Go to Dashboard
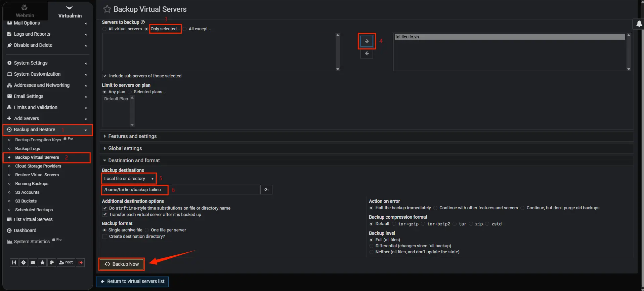644x291 pixels. [25, 230]
